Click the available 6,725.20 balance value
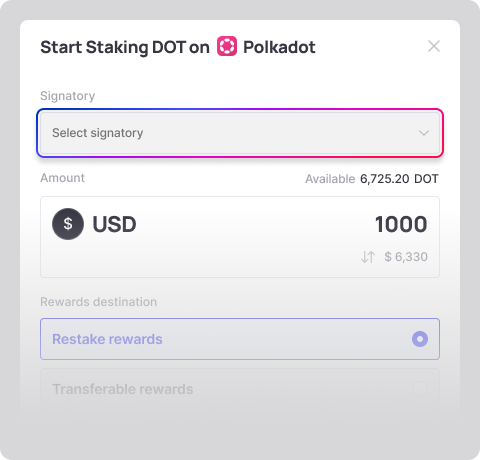The width and height of the screenshot is (480, 460). (x=385, y=179)
